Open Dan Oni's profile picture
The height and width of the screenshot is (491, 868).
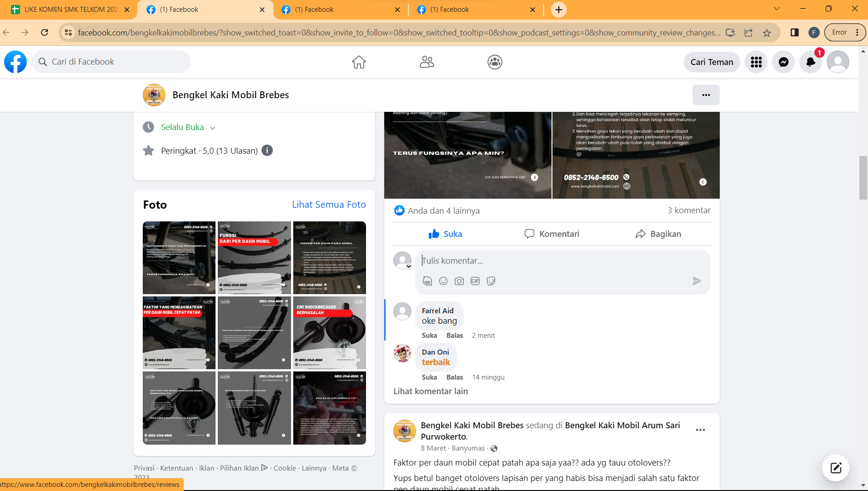402,354
